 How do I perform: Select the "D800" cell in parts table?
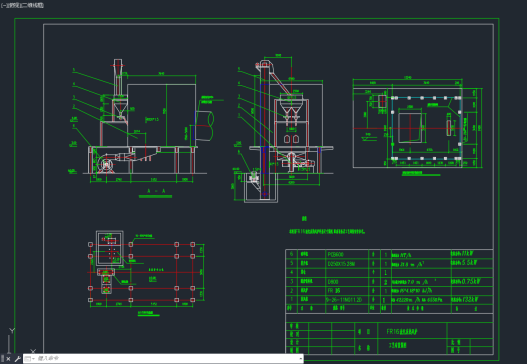[x=332, y=282]
